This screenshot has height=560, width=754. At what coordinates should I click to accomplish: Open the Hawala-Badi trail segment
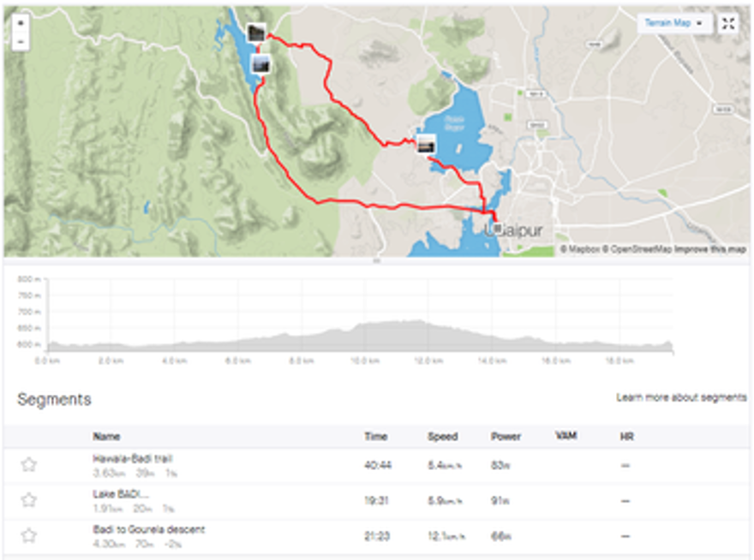133,458
